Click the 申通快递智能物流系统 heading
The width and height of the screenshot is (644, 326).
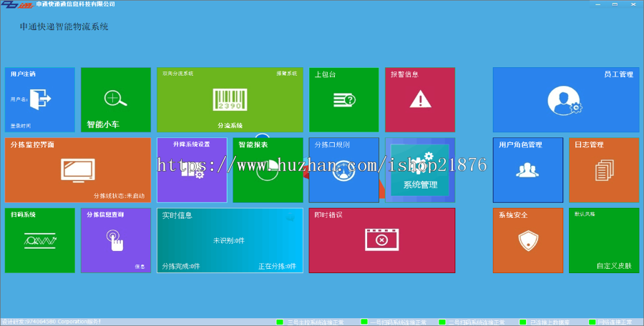pos(64,26)
